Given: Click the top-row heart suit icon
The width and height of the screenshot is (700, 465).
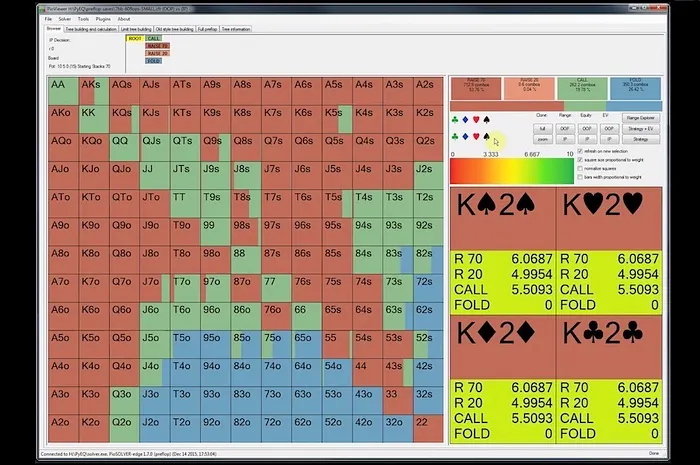Looking at the screenshot, I should coord(477,119).
